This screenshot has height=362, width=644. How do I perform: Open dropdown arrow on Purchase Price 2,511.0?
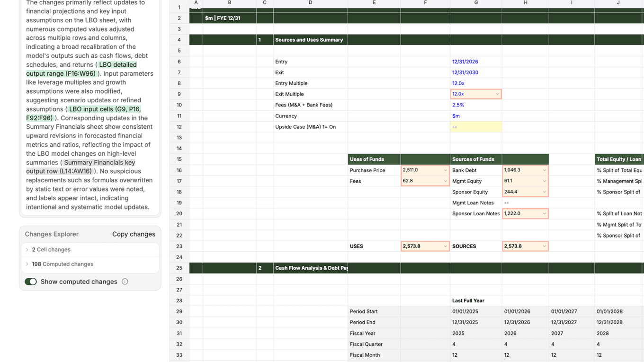tap(445, 170)
